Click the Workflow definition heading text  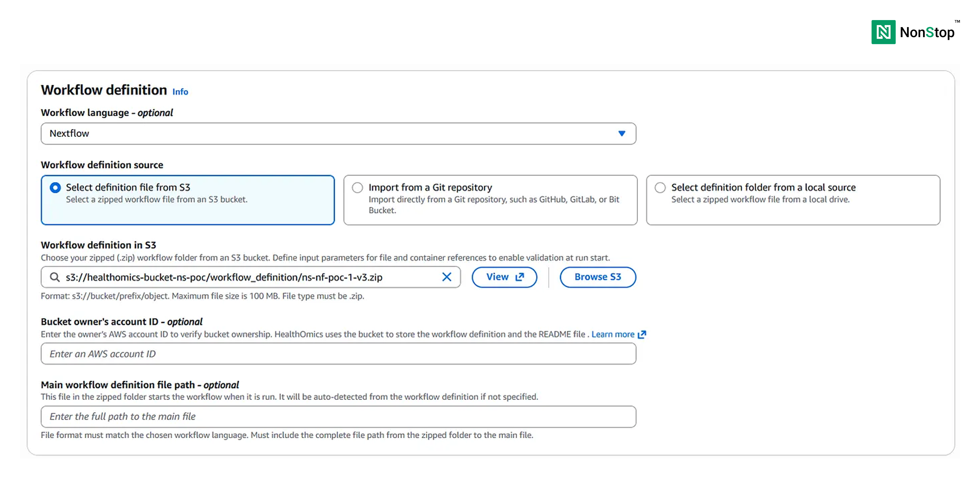click(104, 90)
